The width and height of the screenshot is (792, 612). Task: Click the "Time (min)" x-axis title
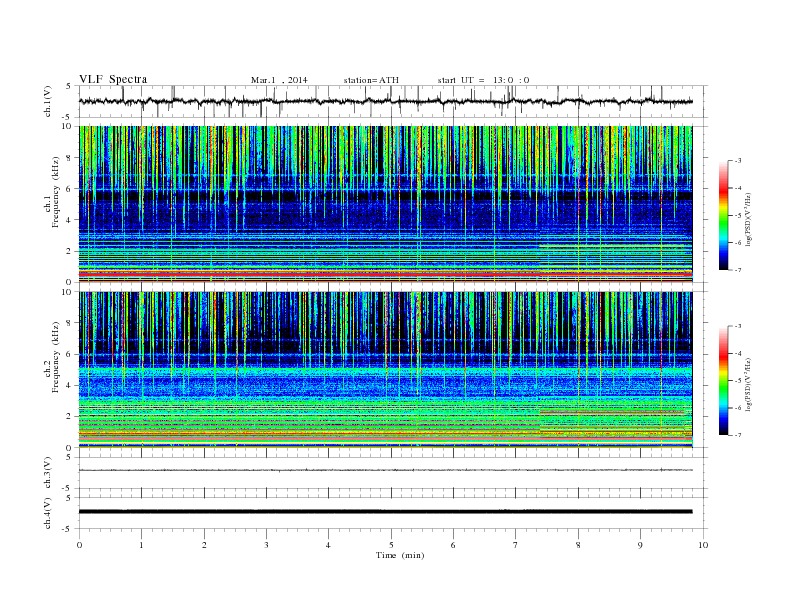tap(400, 555)
